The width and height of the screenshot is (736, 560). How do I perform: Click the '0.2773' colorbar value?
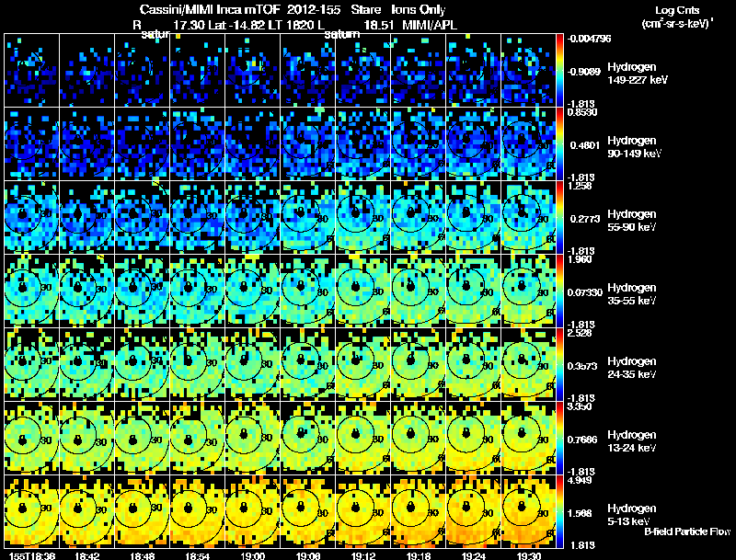tap(585, 219)
